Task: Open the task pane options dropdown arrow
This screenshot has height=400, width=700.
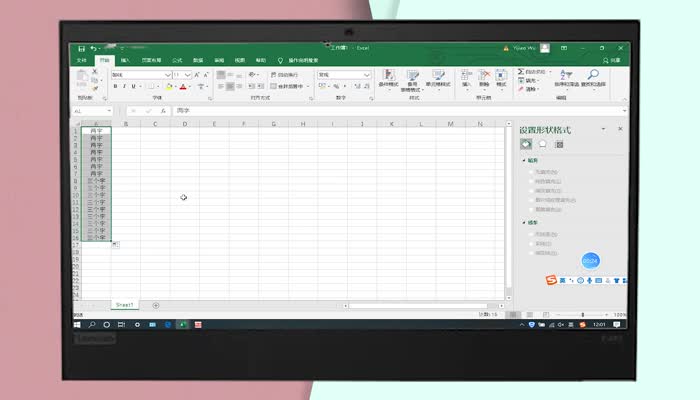Action: pyautogui.click(x=603, y=129)
